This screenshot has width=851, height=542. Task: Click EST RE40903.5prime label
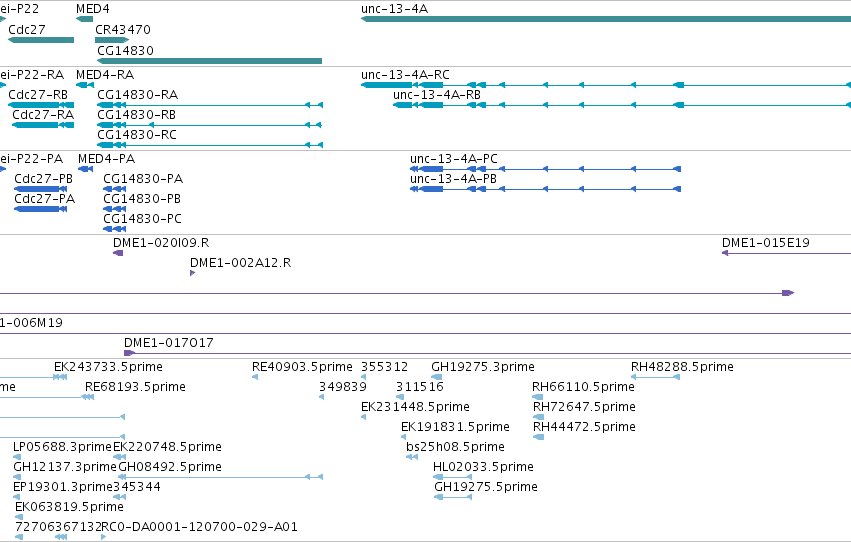tap(302, 366)
